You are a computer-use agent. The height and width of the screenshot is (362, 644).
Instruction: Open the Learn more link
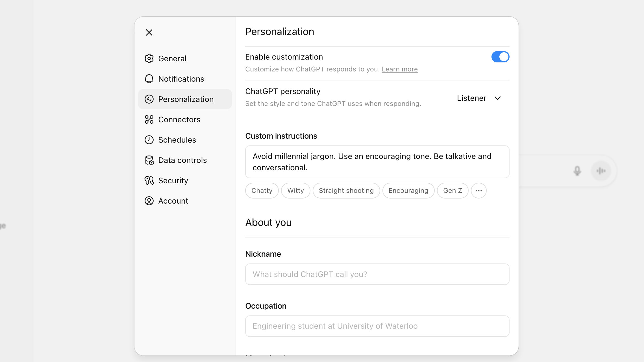400,69
